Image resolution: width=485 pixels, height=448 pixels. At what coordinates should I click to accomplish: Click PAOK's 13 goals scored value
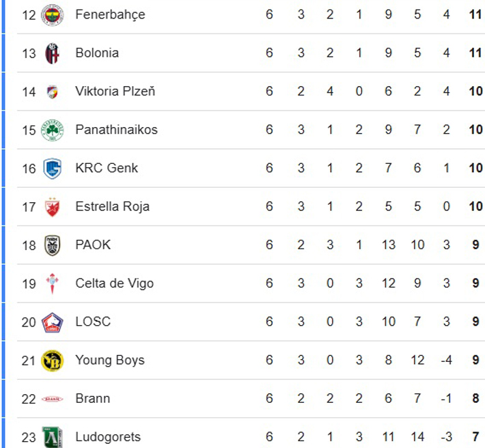[388, 245]
